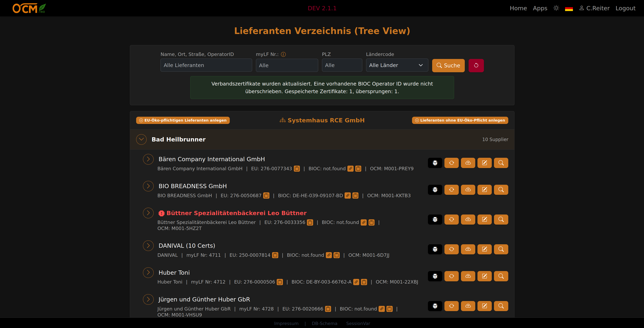Edit Bären Company International GmbH entry
The width and height of the screenshot is (644, 328).
pos(484,163)
